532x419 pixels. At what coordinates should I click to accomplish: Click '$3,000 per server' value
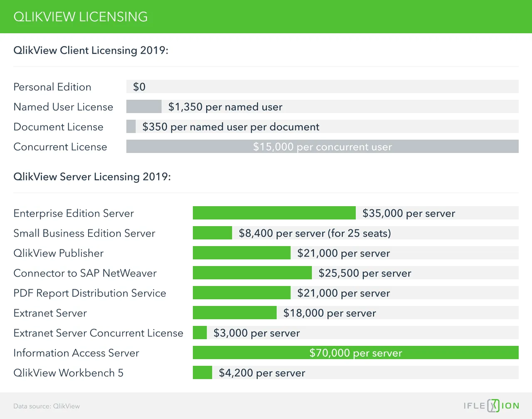256,333
